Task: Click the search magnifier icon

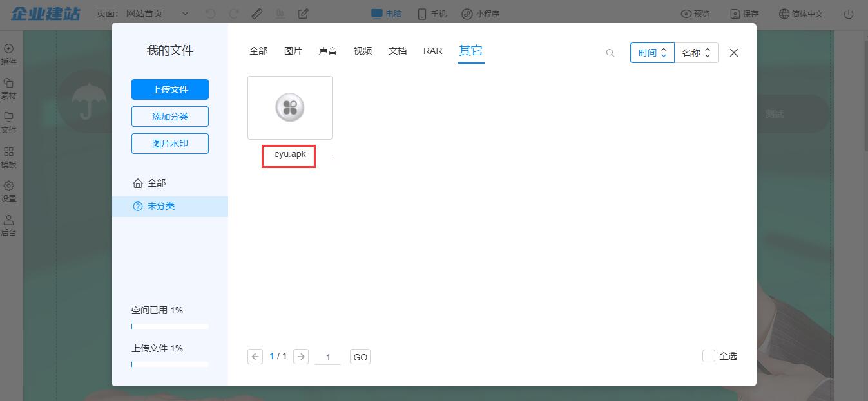Action: pos(610,53)
